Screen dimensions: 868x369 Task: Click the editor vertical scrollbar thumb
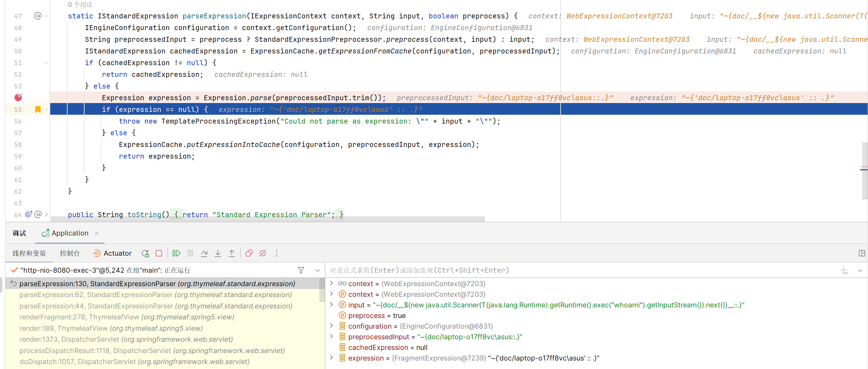point(865,170)
